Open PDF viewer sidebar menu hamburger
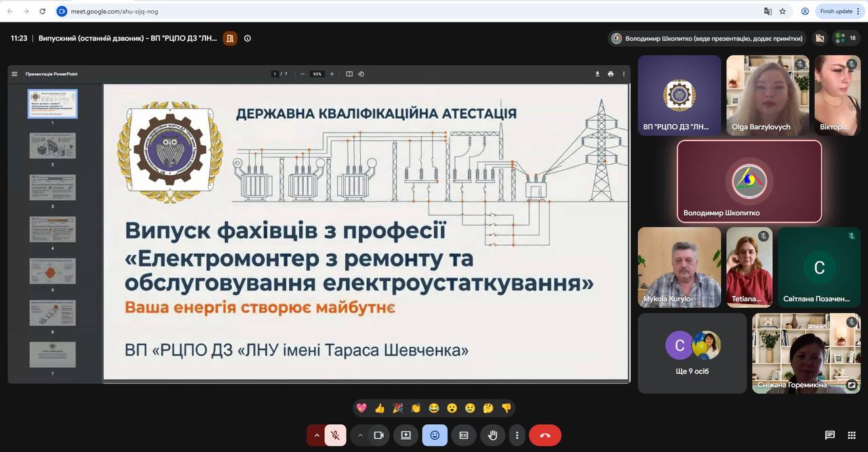Image resolution: width=868 pixels, height=452 pixels. coord(14,74)
